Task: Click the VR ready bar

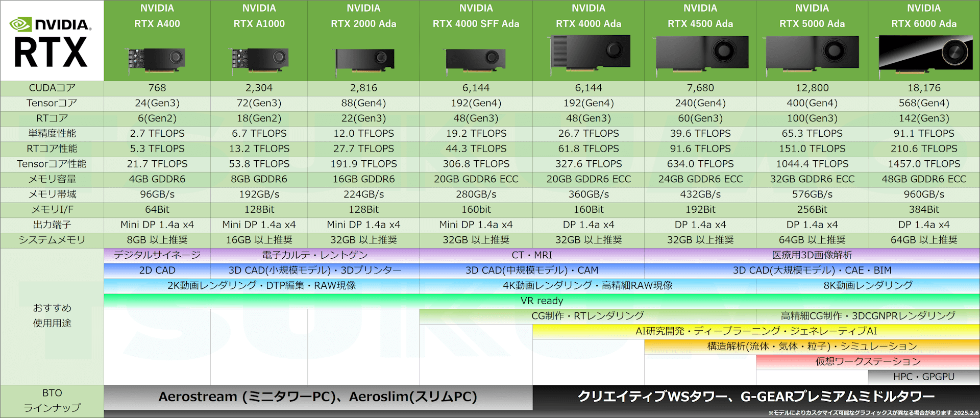Action: [x=542, y=301]
